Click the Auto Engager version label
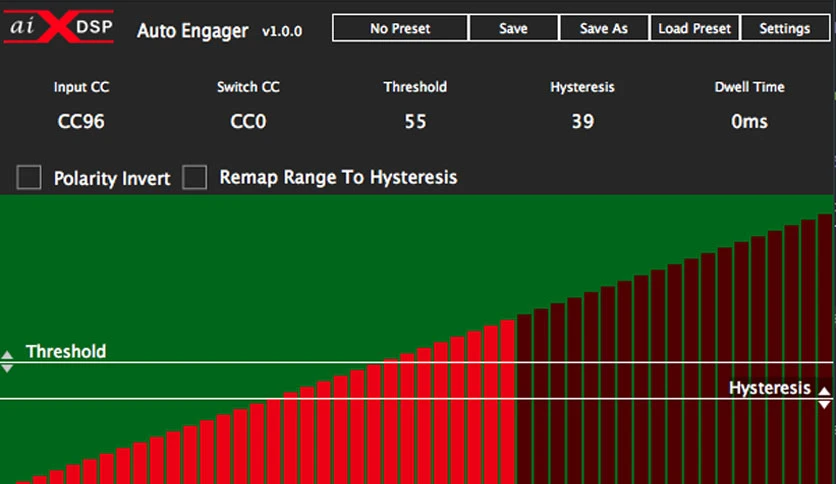The width and height of the screenshot is (836, 484). [282, 31]
